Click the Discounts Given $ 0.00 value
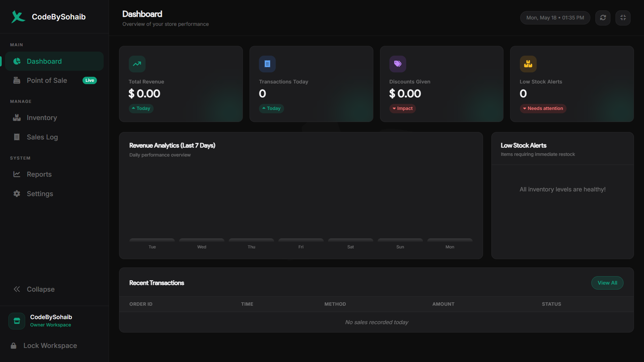The height and width of the screenshot is (362, 644). coord(405,94)
